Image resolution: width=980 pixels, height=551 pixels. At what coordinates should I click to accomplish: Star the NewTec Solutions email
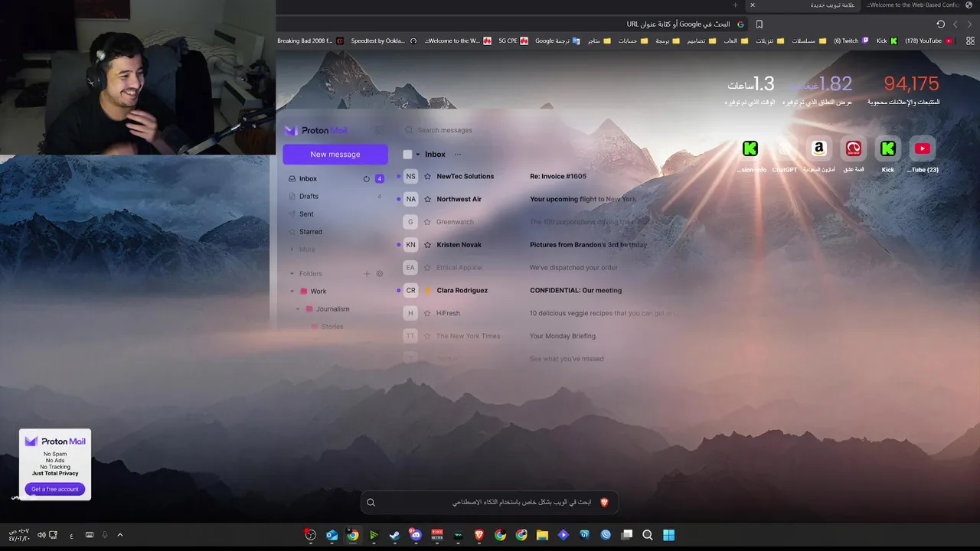428,176
